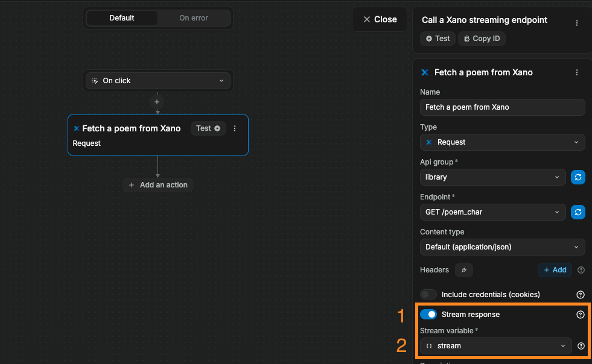The height and width of the screenshot is (364, 592).
Task: Click the refresh icon beside Endpoint
Action: coord(578,212)
